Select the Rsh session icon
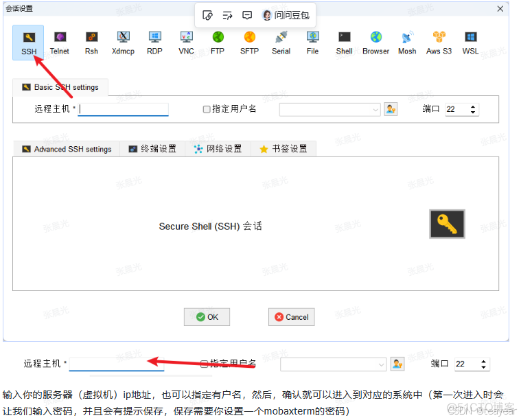 [x=91, y=43]
